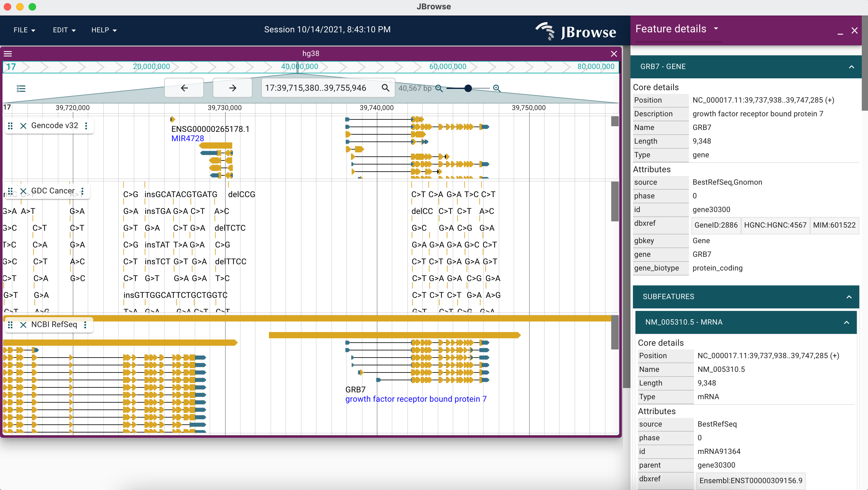Screen dimensions: 868x490
Task: Click the insTGA variant label
Action: pyautogui.click(x=158, y=211)
